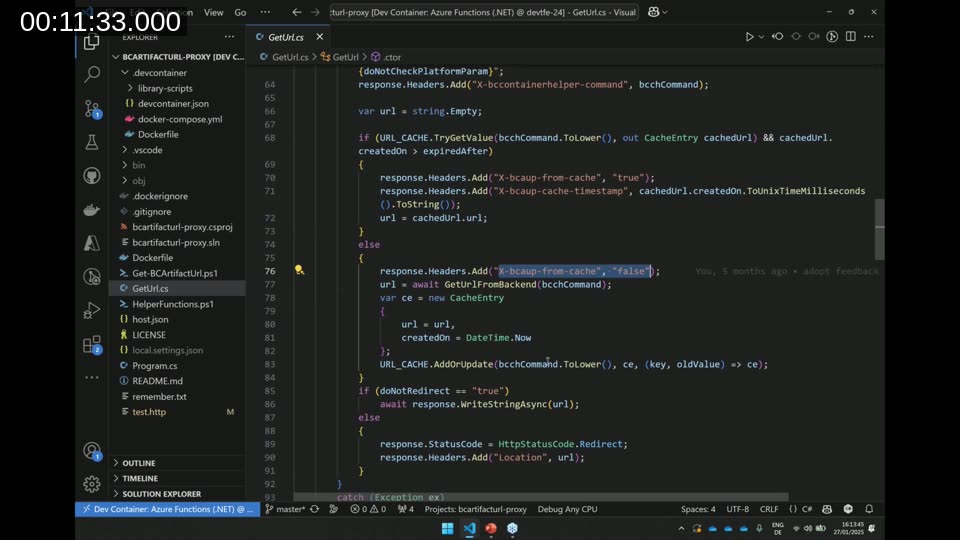Close the GetUrl.cs editor tab
Screen dimensions: 960x540
coord(320,37)
